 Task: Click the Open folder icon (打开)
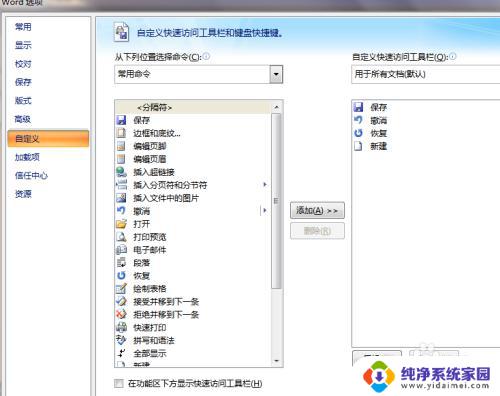pos(121,224)
